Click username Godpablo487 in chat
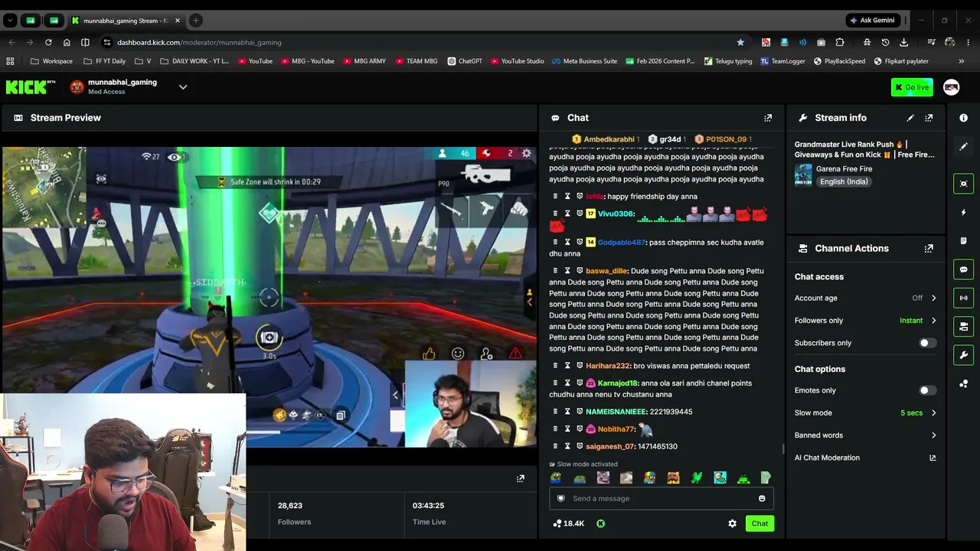 pos(621,243)
